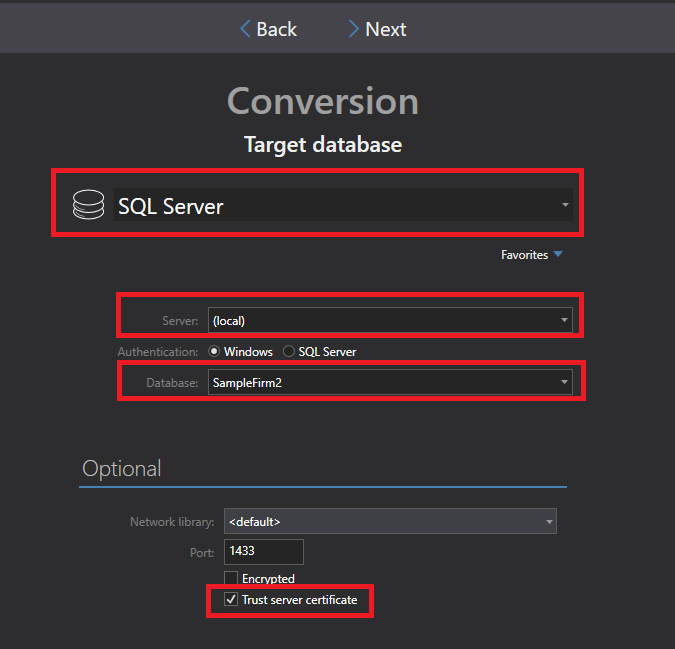The width and height of the screenshot is (675, 649).
Task: Open the Database dropdown showing SampleFirm2
Action: pyautogui.click(x=390, y=382)
